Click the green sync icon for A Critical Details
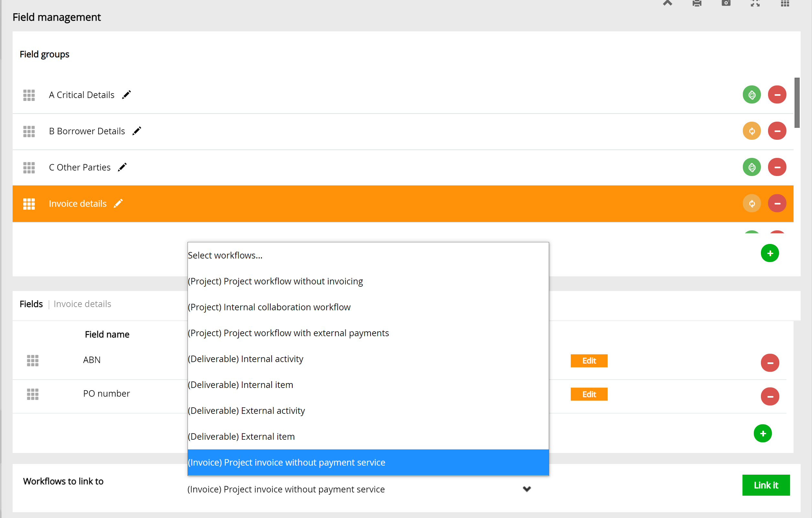The width and height of the screenshot is (812, 518). click(752, 95)
